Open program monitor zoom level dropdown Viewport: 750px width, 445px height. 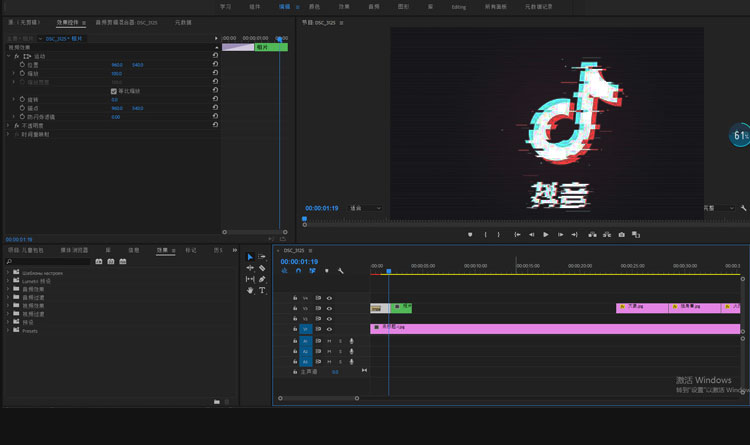click(x=365, y=208)
